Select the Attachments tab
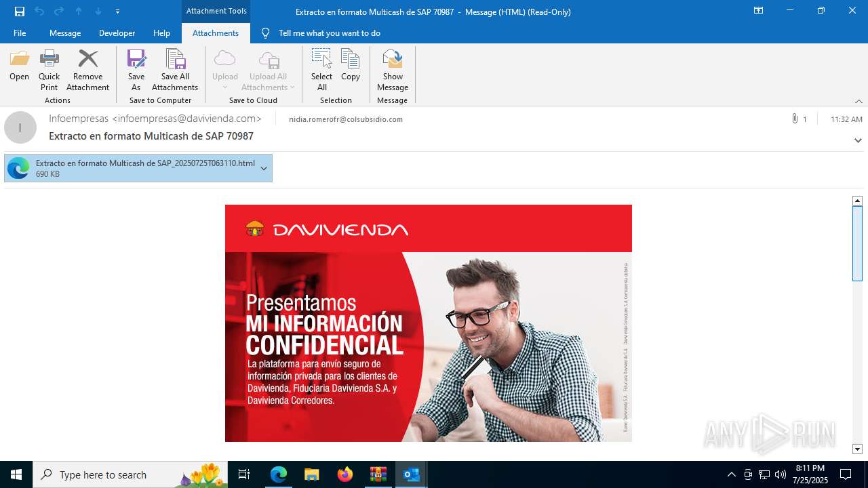 click(x=216, y=33)
